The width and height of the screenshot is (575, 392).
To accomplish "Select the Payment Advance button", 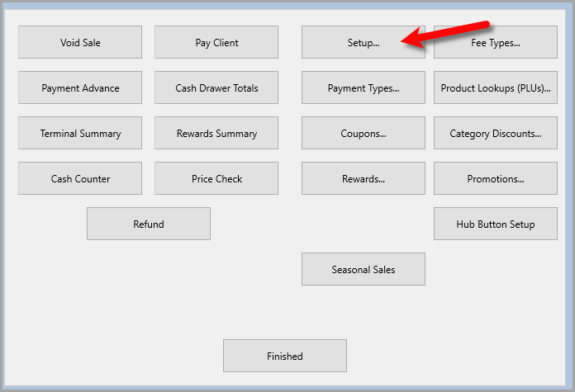I will point(80,87).
